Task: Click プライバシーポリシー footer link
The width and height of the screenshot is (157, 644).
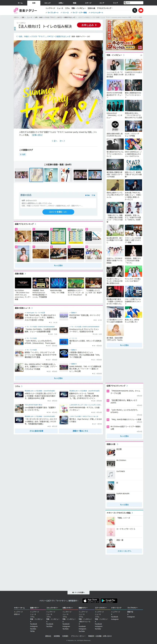Action: click(78, 636)
